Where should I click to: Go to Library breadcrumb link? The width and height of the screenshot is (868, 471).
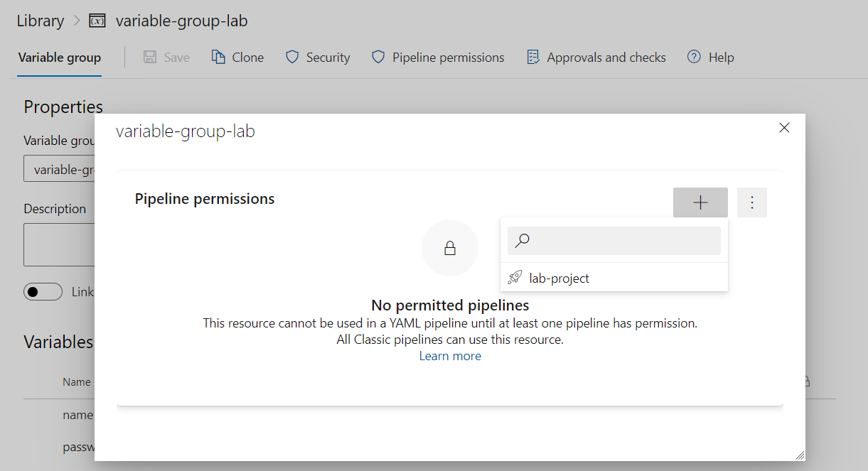tap(41, 21)
